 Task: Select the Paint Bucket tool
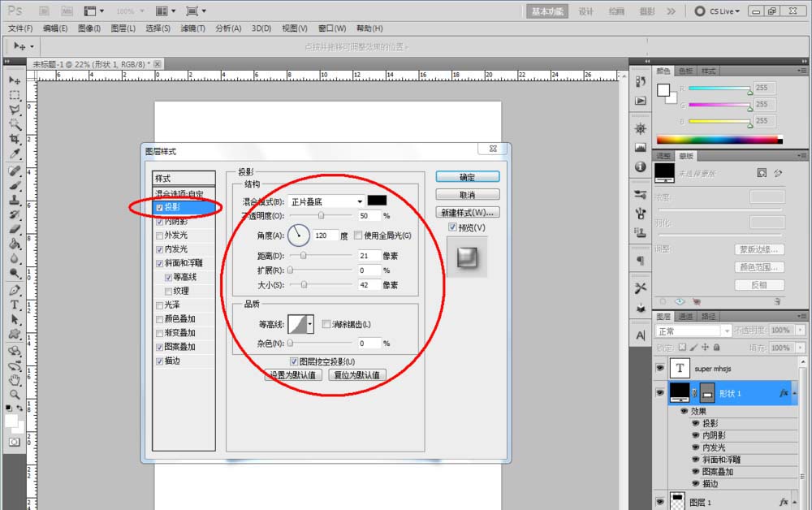[15, 244]
